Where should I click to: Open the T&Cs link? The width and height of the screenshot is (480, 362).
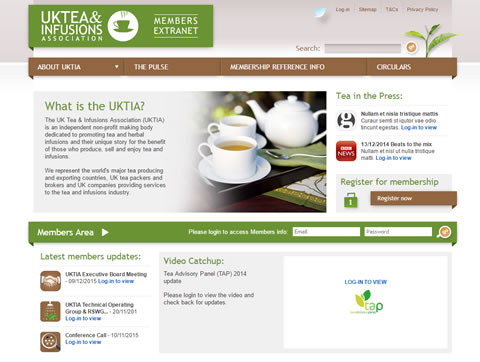coord(392,9)
